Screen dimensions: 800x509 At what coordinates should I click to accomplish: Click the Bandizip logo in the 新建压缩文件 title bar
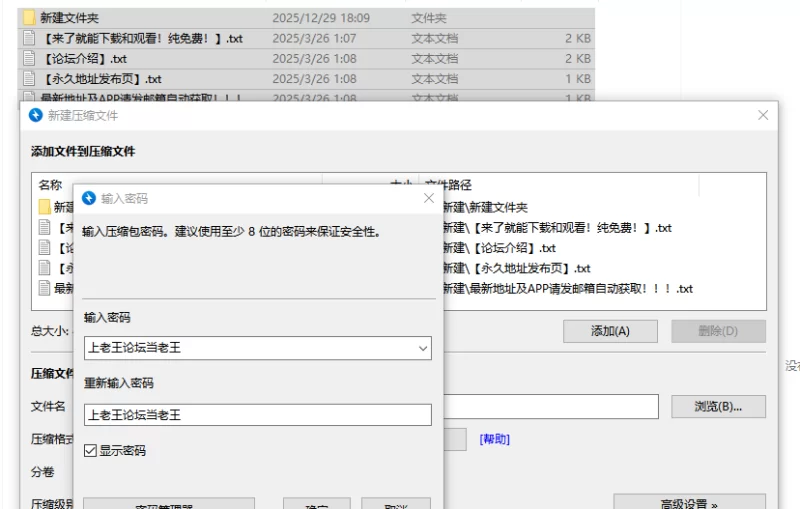click(36, 116)
